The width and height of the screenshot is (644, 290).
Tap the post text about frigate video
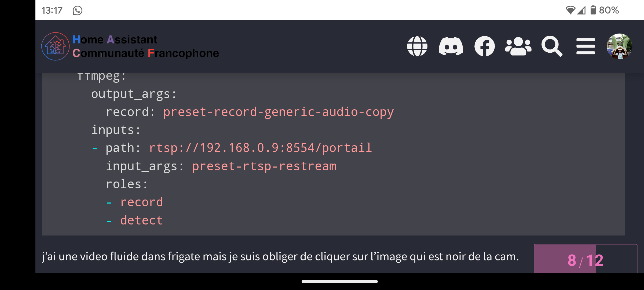tap(280, 257)
